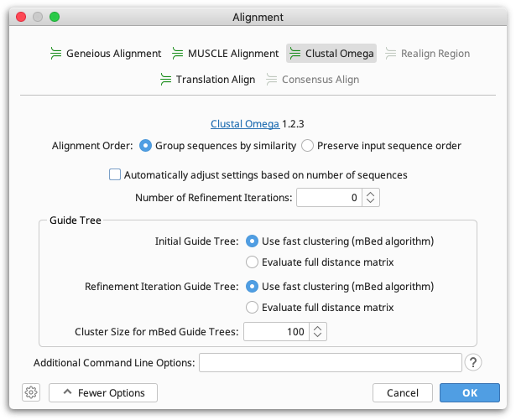The image size is (516, 420).
Task: Decrease Number of Refinement Iterations
Action: tap(371, 201)
